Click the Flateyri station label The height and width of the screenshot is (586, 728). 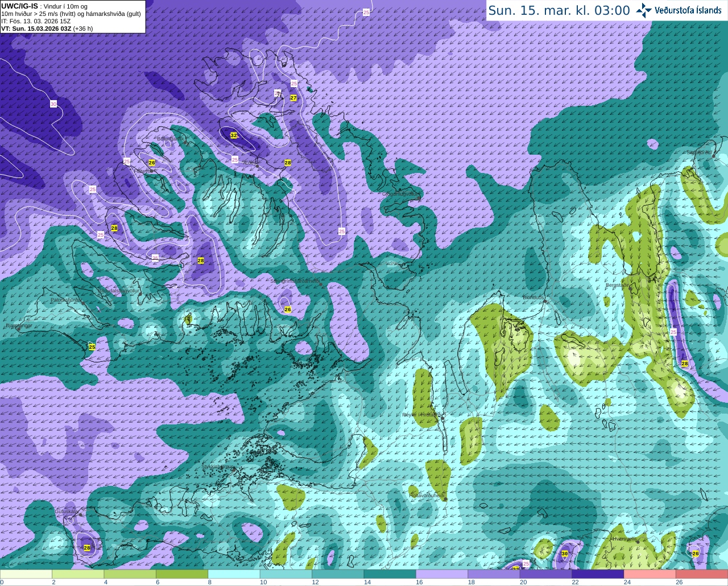[142, 171]
